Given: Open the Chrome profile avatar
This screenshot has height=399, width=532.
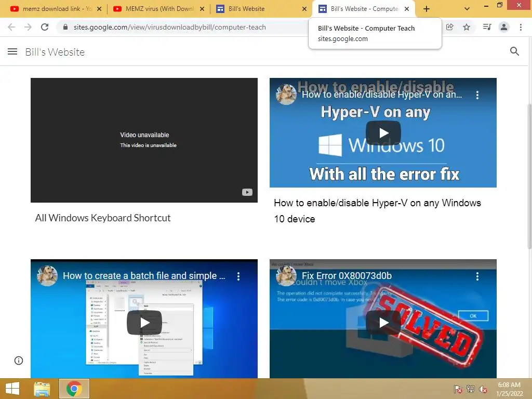Looking at the screenshot, I should point(504,27).
